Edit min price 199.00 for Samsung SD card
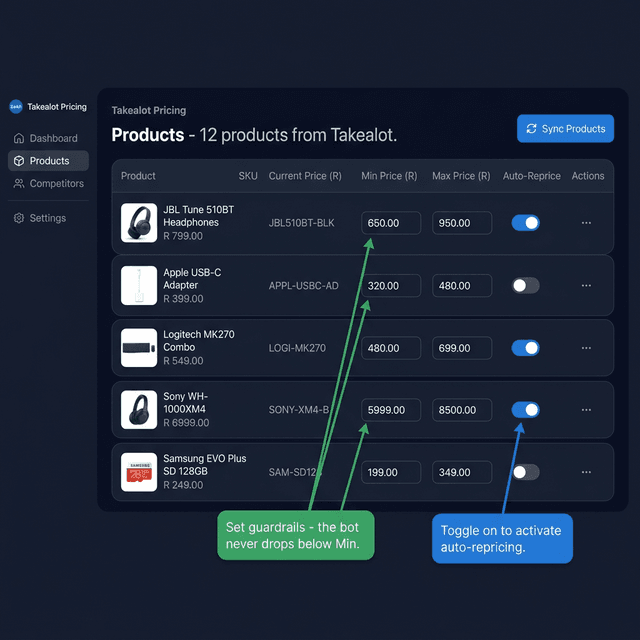Viewport: 640px width, 640px height. pos(391,472)
